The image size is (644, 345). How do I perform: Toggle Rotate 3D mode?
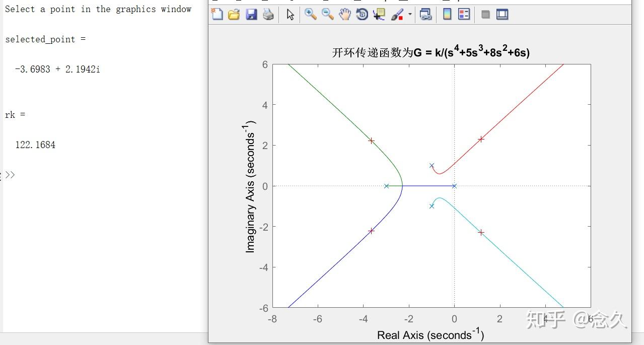pyautogui.click(x=362, y=14)
